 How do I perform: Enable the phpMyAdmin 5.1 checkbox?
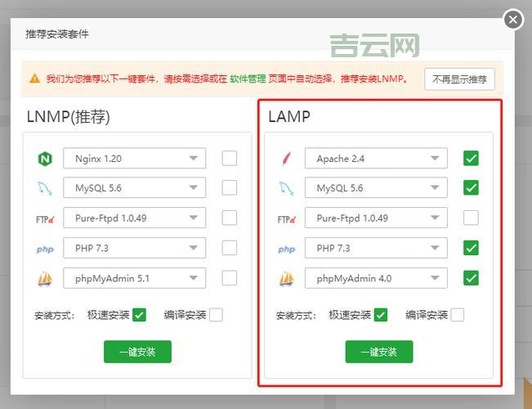(x=230, y=278)
